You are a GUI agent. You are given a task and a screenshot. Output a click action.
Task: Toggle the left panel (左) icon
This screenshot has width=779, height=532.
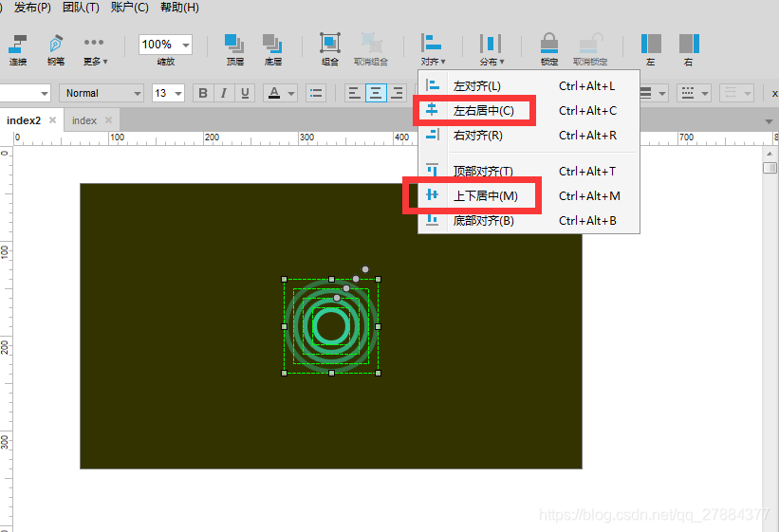coord(651,49)
